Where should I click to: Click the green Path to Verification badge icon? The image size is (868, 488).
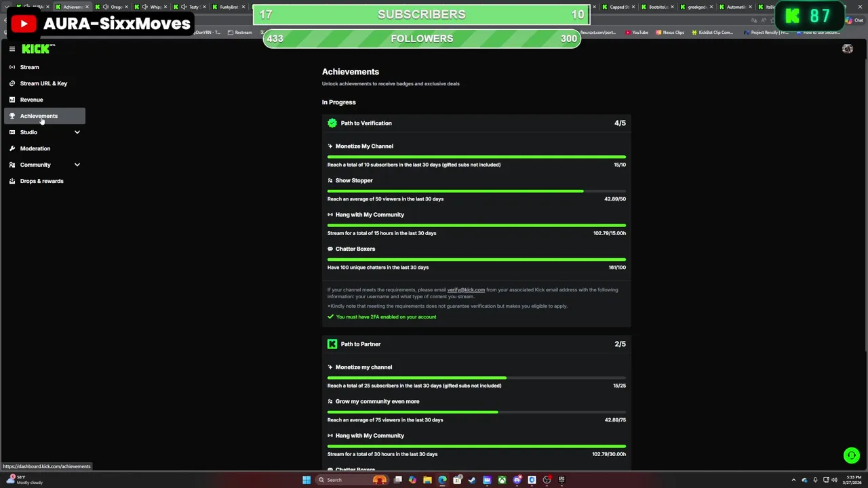coord(332,123)
